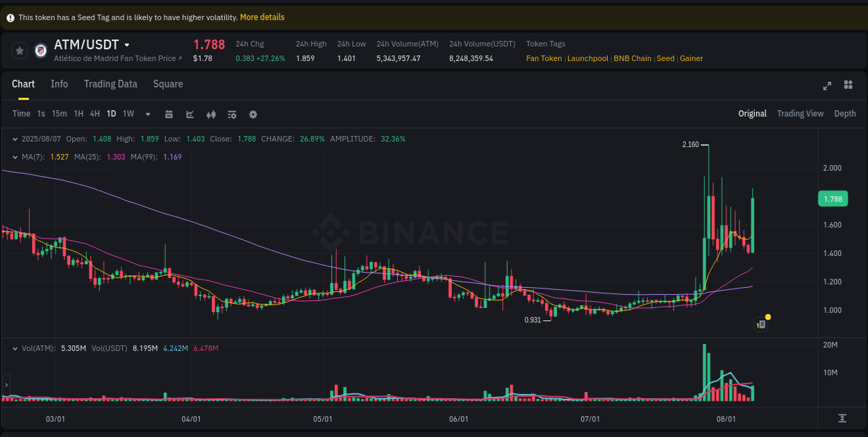This screenshot has width=868, height=437.
Task: Click the More details warning link
Action: [262, 17]
